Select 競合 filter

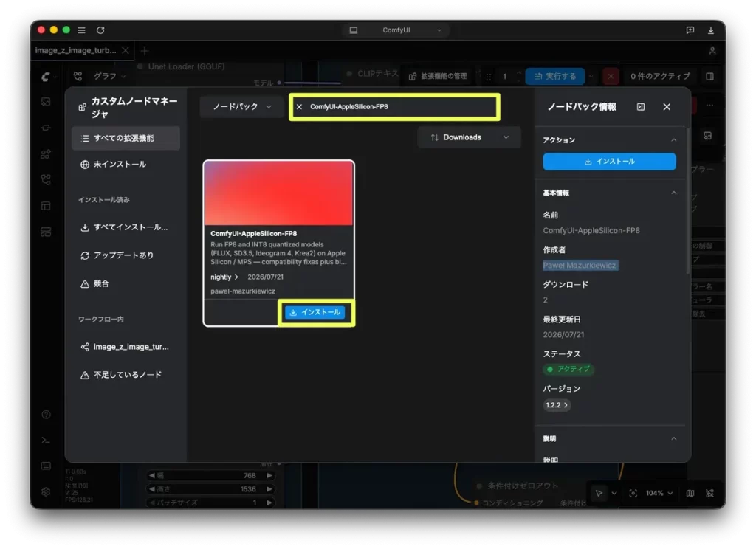(126, 283)
